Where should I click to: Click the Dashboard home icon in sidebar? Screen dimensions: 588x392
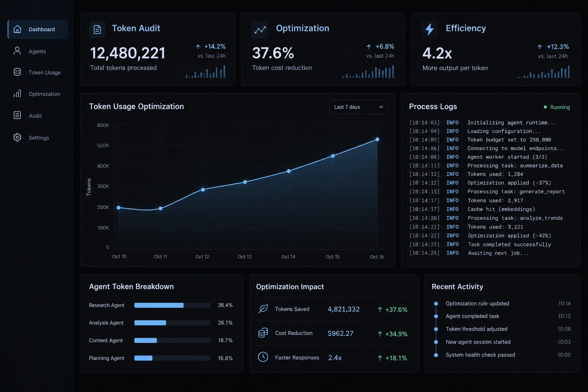click(x=17, y=29)
